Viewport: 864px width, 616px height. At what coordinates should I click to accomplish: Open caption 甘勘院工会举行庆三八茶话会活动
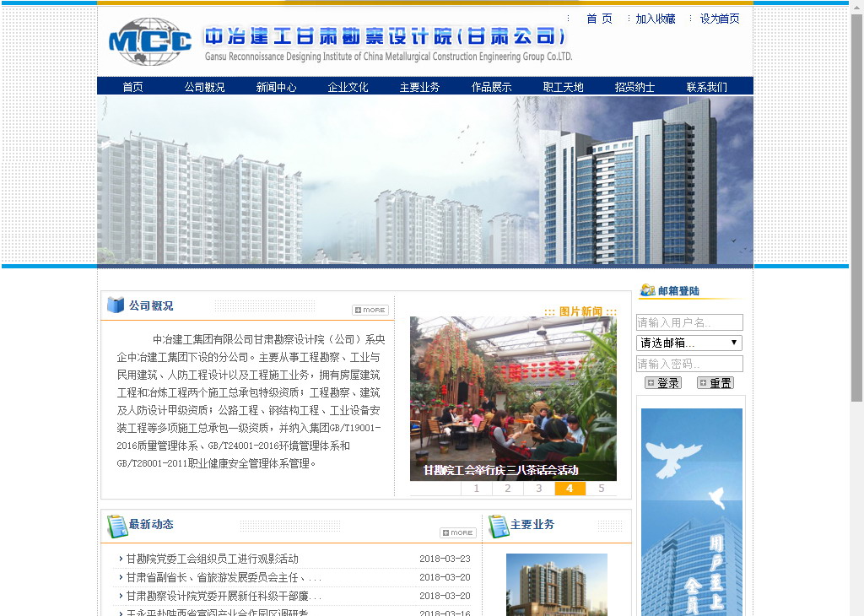pos(500,470)
